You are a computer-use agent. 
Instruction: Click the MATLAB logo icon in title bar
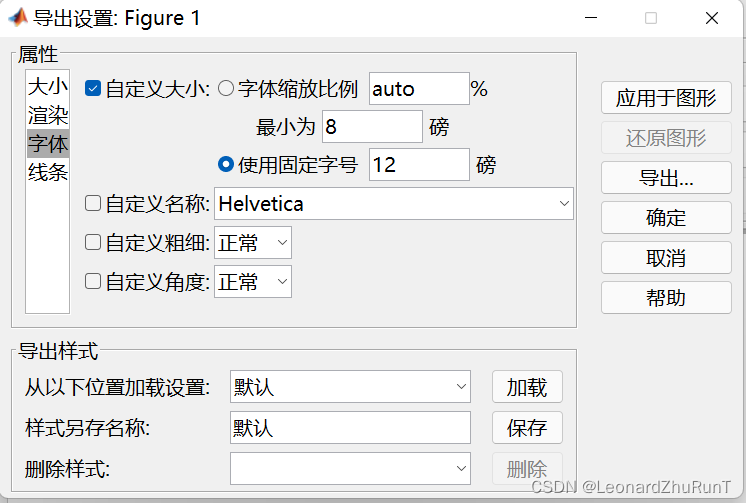18,18
